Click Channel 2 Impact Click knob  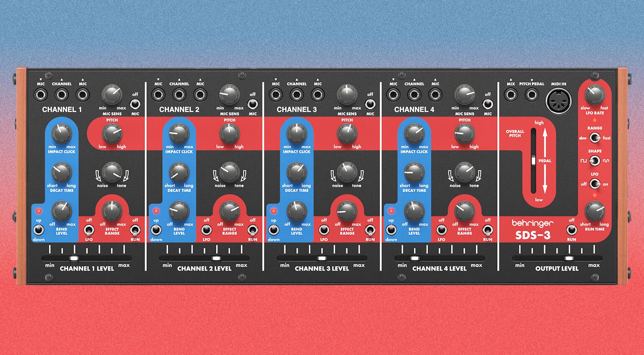[179, 134]
